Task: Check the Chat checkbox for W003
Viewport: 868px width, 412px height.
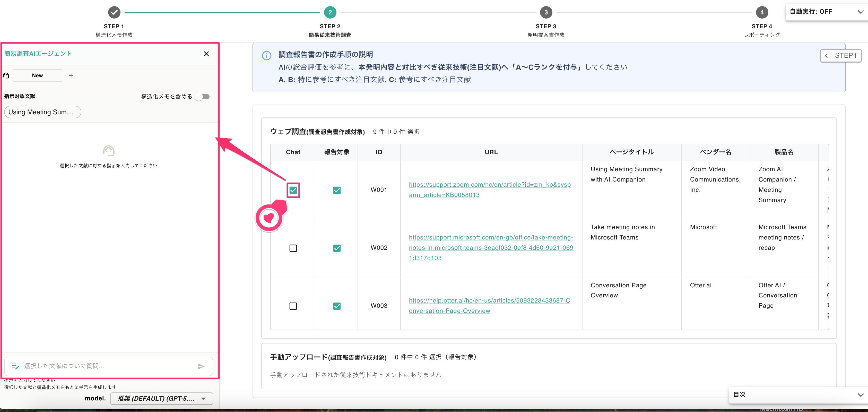Action: tap(293, 306)
